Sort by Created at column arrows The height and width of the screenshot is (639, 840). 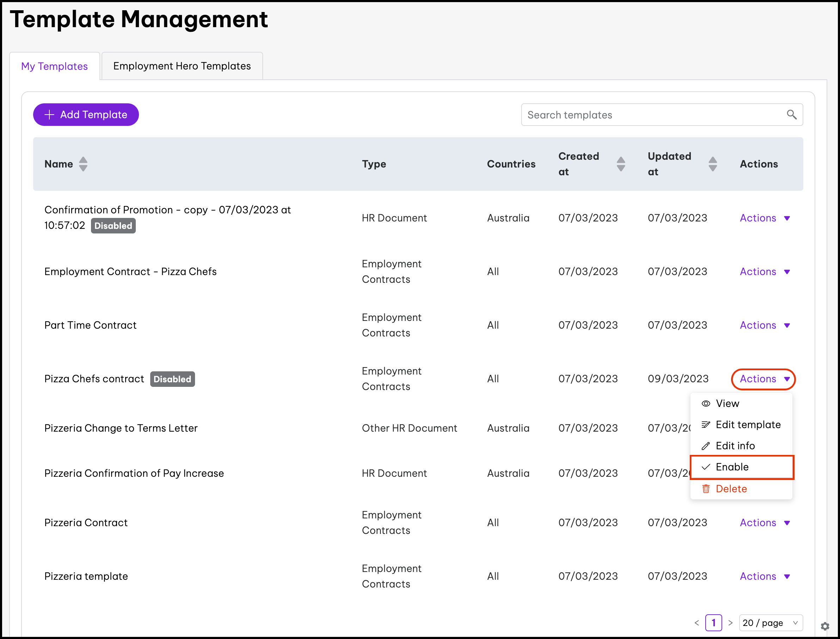pyautogui.click(x=621, y=164)
